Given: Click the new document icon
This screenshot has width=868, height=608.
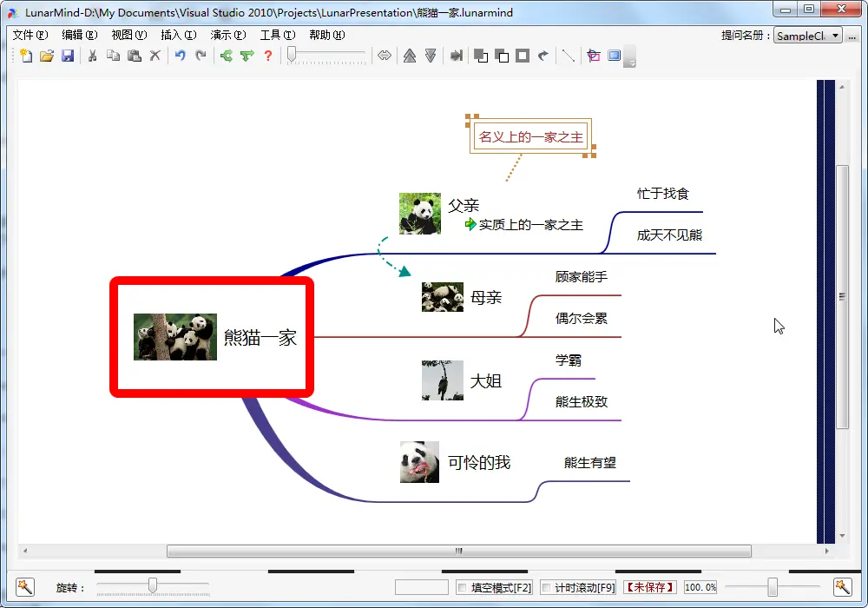Looking at the screenshot, I should [25, 56].
